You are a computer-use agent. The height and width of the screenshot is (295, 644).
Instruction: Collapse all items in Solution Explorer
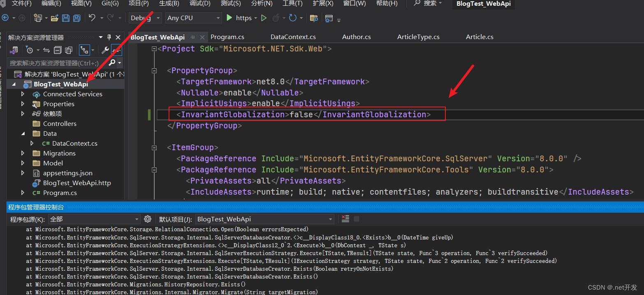[x=58, y=50]
